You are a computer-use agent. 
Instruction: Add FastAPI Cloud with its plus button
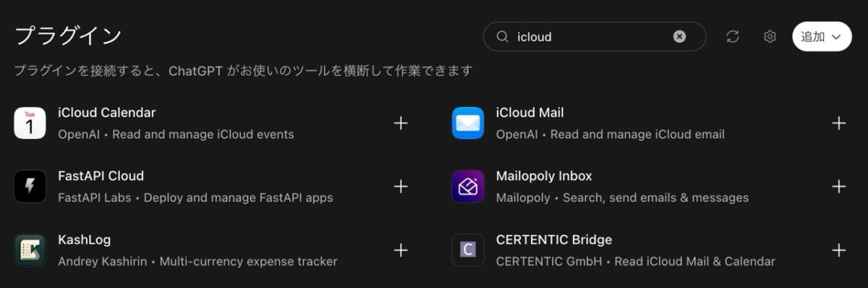point(401,187)
